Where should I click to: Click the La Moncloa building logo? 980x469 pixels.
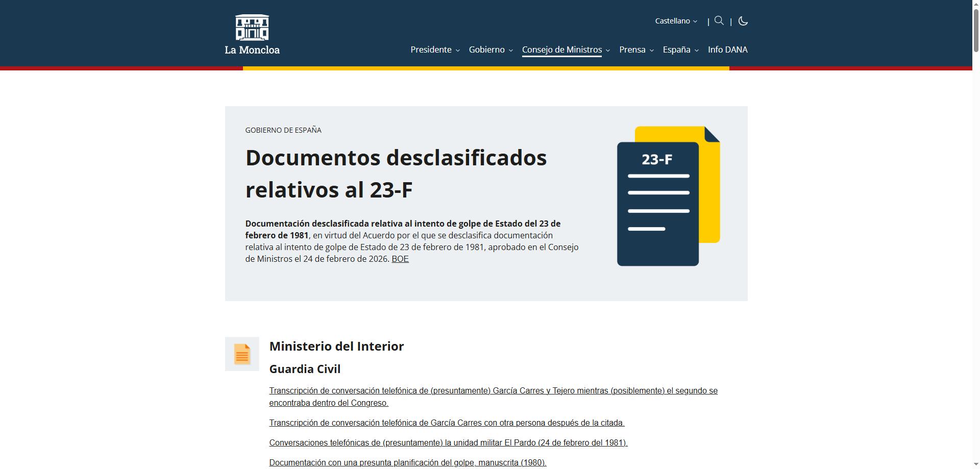tap(252, 28)
